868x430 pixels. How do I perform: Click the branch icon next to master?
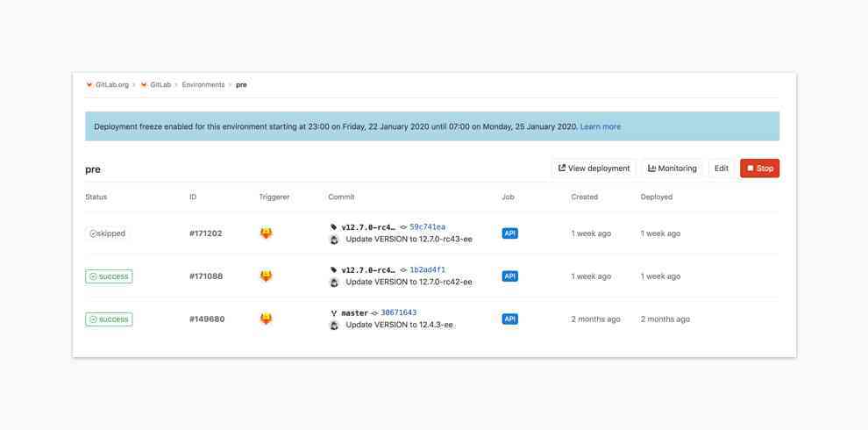tap(334, 313)
